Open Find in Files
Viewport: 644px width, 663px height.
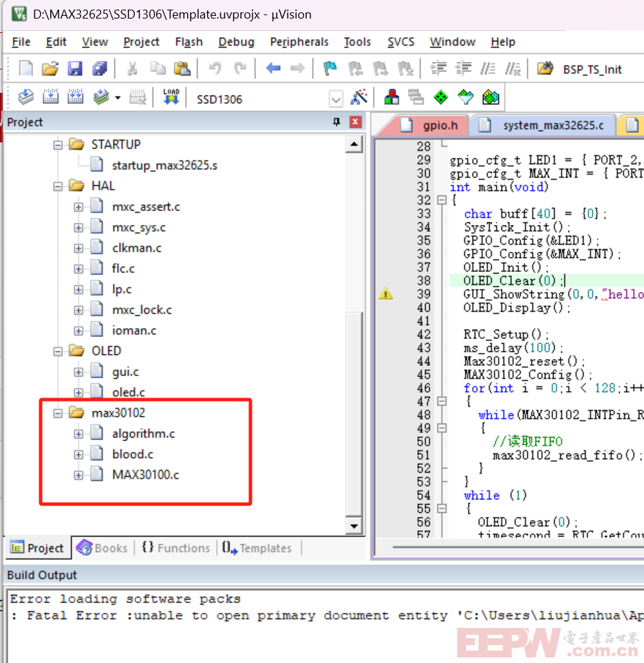[x=546, y=68]
